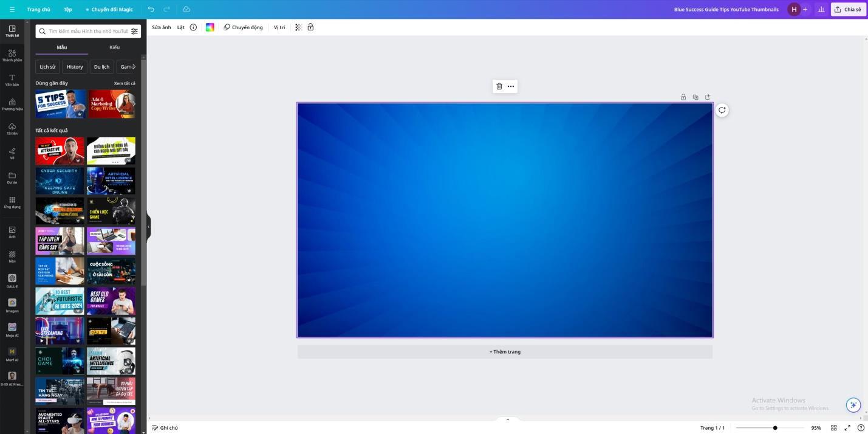Open grid view of pages
Viewport: 868px width, 434px height.
pyautogui.click(x=834, y=428)
